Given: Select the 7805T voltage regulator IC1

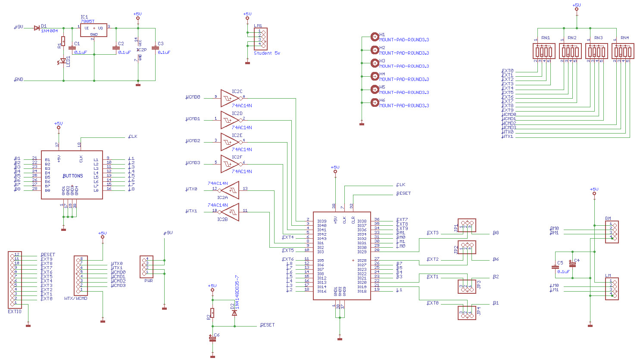Looking at the screenshot, I should pos(94,30).
